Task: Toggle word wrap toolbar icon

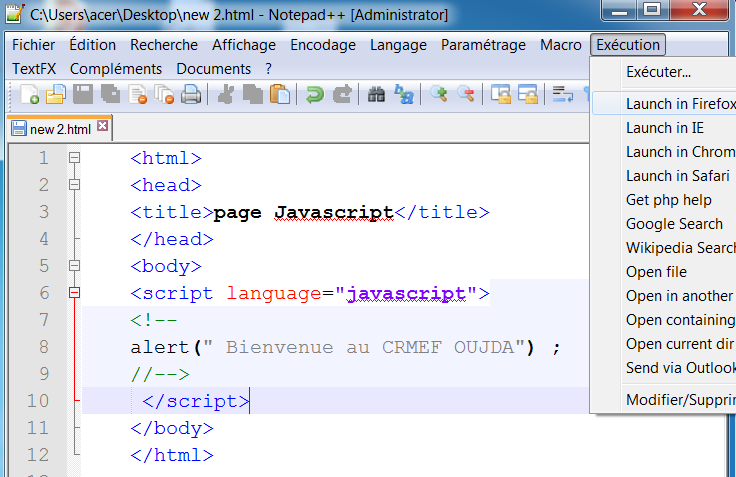Action: pos(562,94)
